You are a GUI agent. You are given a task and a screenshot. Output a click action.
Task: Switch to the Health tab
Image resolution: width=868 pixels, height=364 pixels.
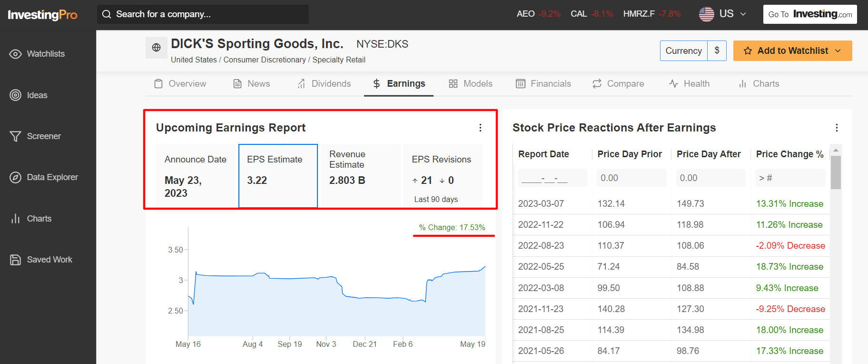pos(689,84)
